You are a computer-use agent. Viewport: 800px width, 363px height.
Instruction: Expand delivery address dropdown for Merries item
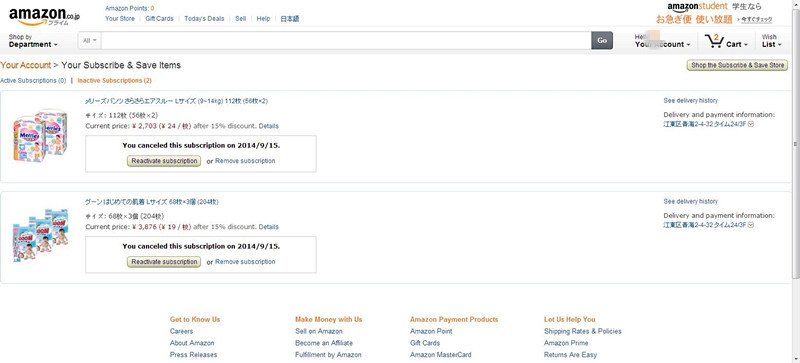click(752, 123)
